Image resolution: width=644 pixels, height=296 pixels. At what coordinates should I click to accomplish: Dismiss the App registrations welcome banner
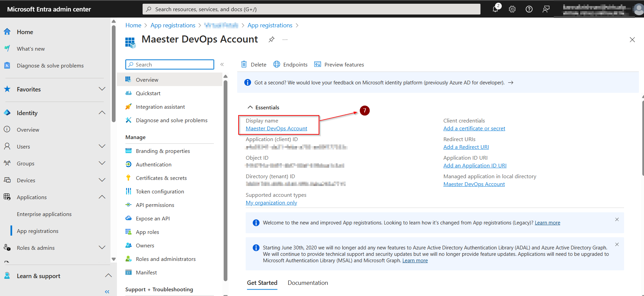point(617,219)
